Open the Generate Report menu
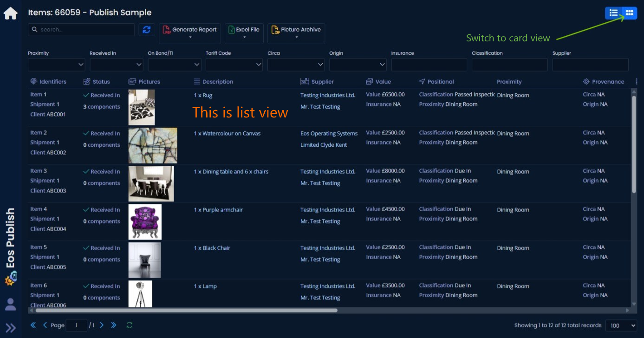 pos(190,33)
